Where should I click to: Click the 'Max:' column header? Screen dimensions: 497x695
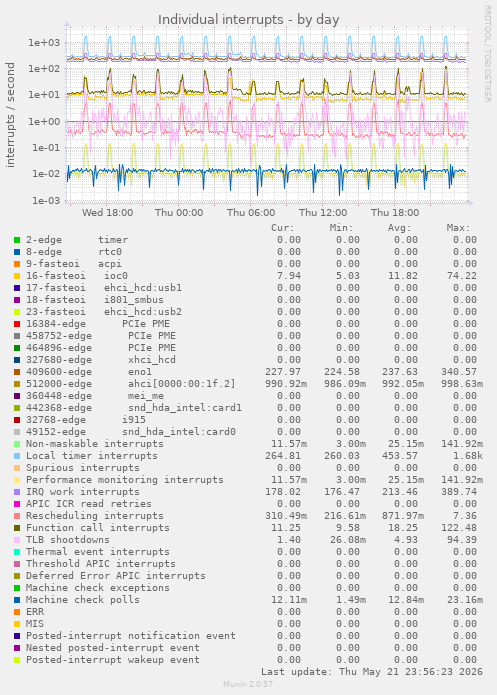(458, 228)
